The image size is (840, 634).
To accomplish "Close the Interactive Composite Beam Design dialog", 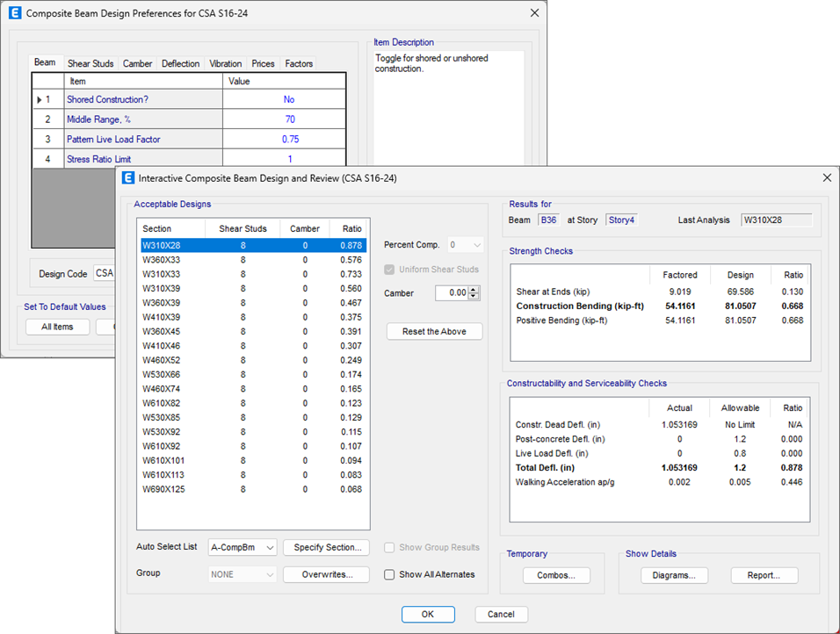I will pos(827,177).
